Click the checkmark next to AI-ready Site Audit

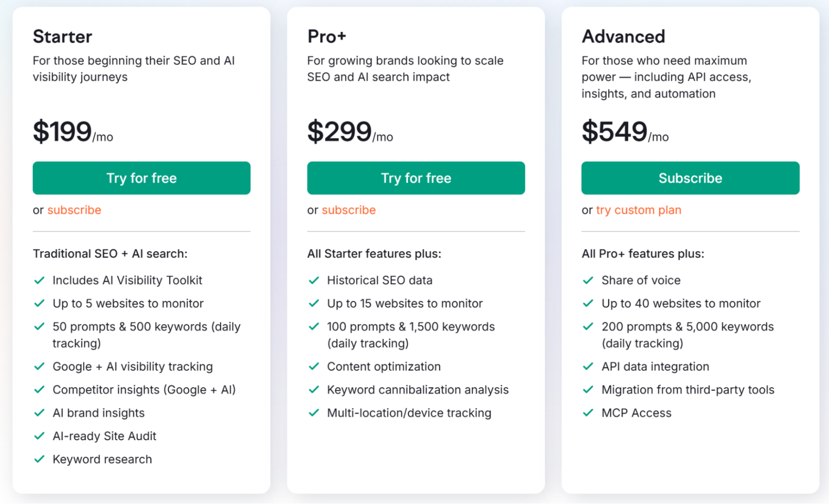tap(39, 436)
